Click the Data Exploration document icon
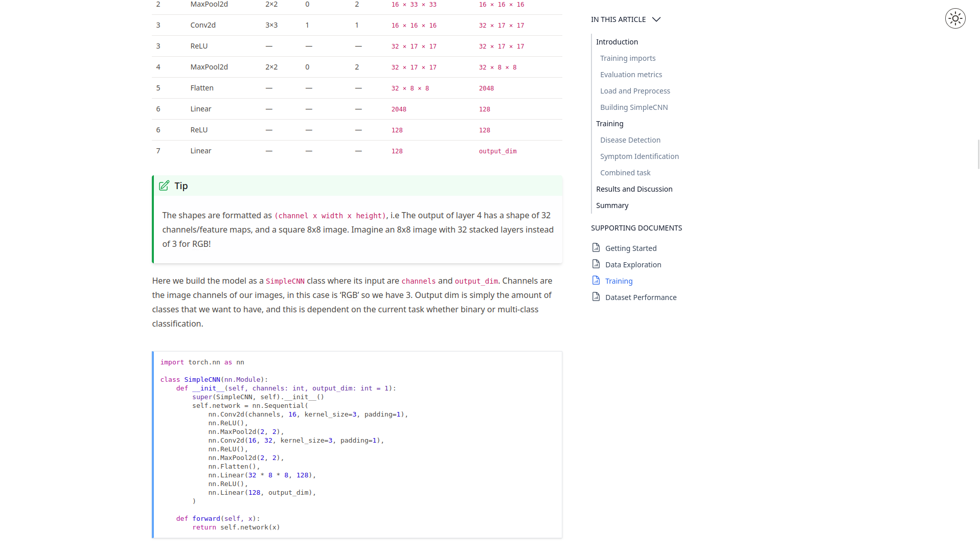Screen dimensions: 980x552 [x=596, y=264]
